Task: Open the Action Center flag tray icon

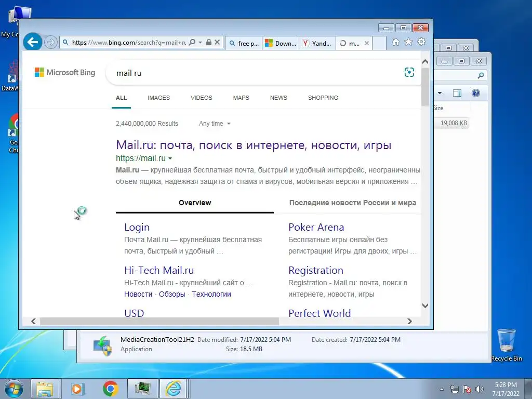Action: [x=467, y=389]
